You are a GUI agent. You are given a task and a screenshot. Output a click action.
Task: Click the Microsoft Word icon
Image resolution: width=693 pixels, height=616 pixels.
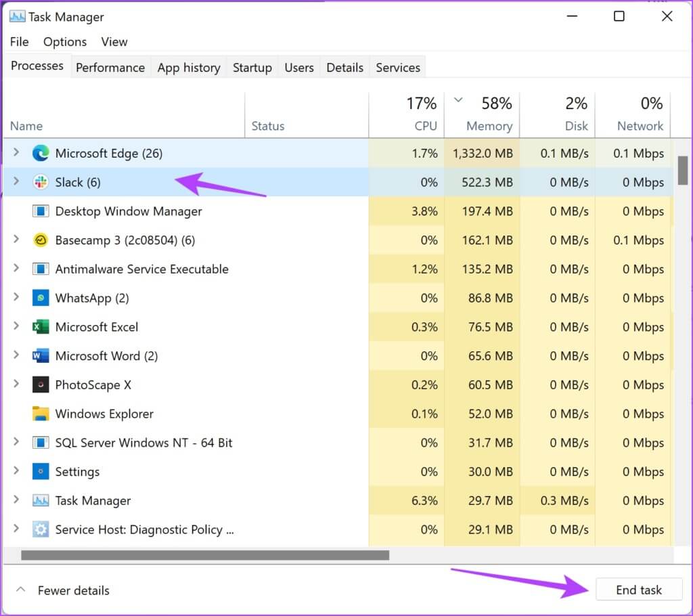pyautogui.click(x=41, y=355)
